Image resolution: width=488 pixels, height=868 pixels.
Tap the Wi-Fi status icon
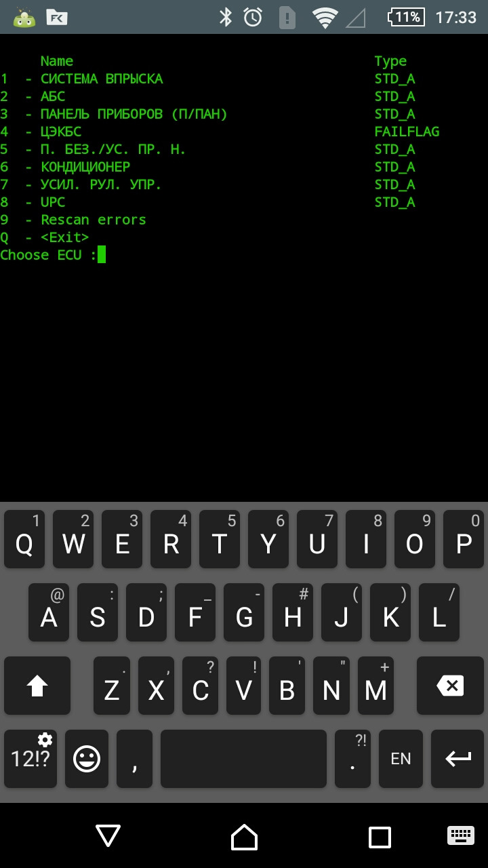click(325, 18)
